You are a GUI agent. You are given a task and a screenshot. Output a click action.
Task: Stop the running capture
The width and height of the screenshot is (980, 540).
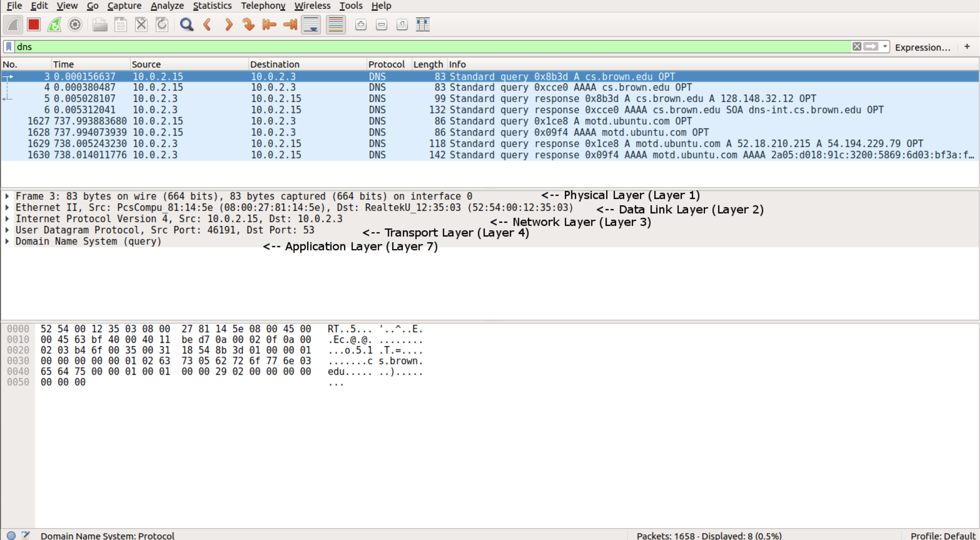coord(33,24)
